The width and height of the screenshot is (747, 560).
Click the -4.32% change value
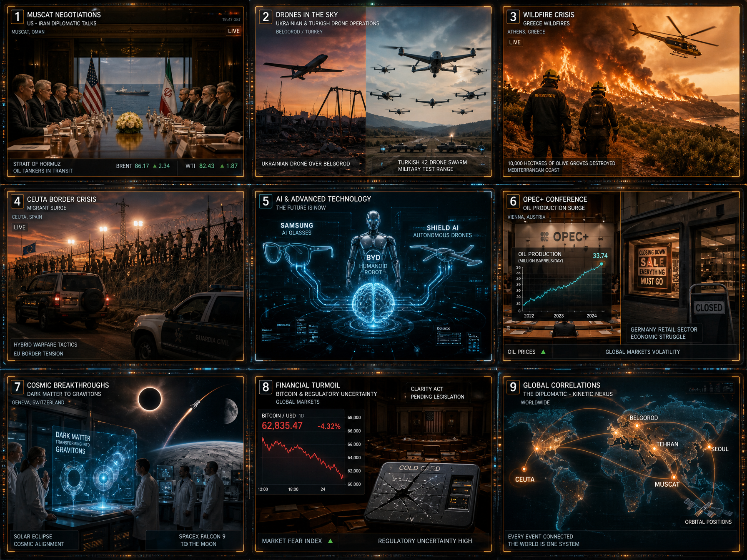click(329, 426)
